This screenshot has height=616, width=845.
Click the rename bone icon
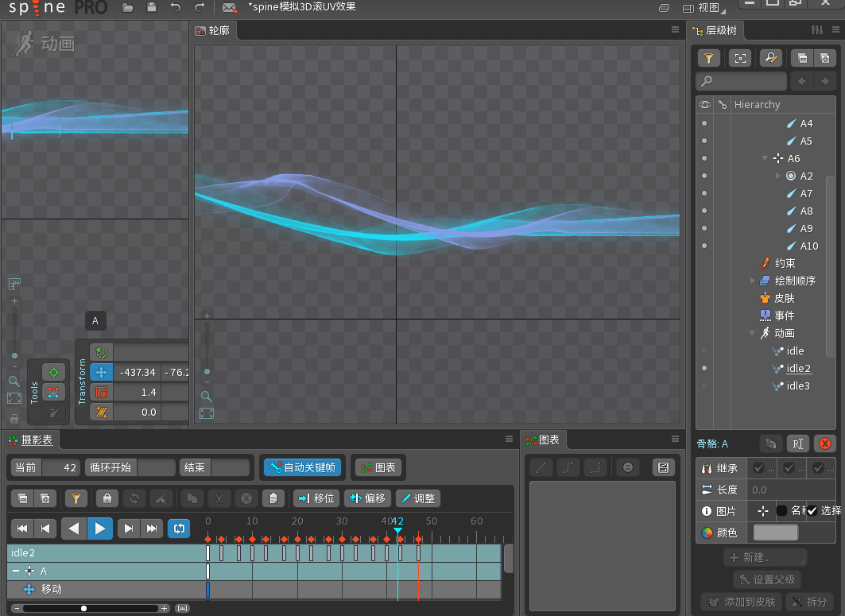(x=798, y=444)
